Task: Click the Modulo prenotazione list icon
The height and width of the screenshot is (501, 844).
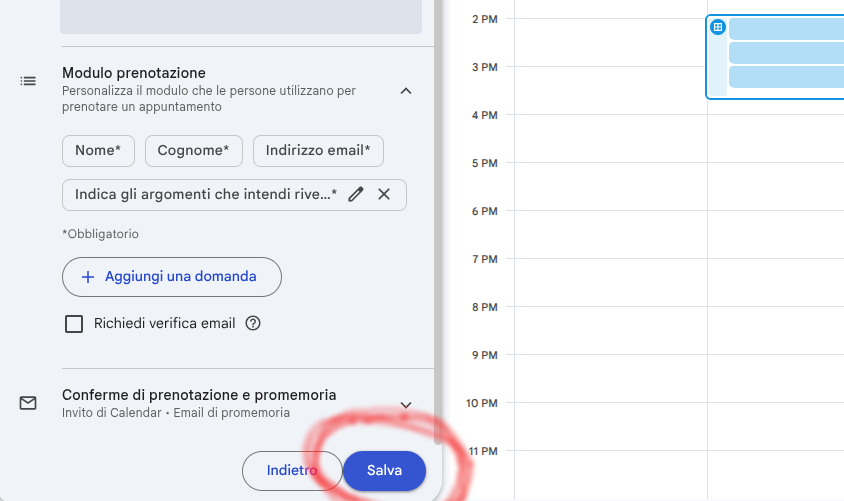Action: pyautogui.click(x=28, y=81)
